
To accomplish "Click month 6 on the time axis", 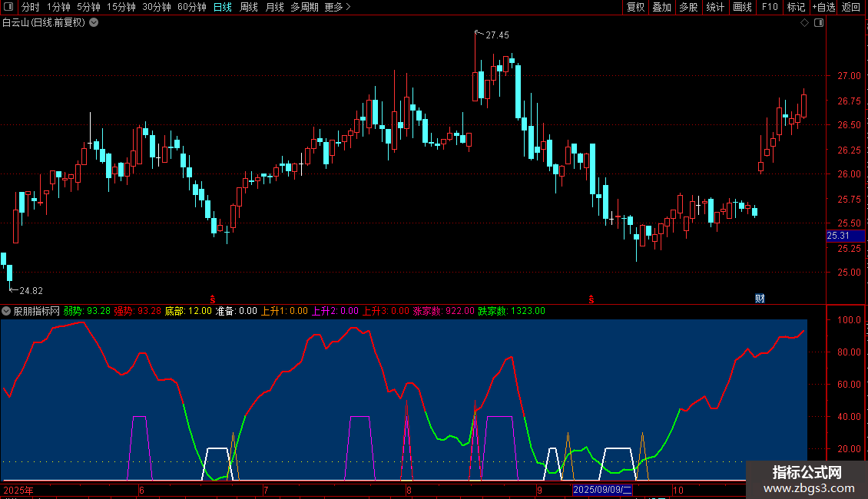I will pyautogui.click(x=141, y=490).
